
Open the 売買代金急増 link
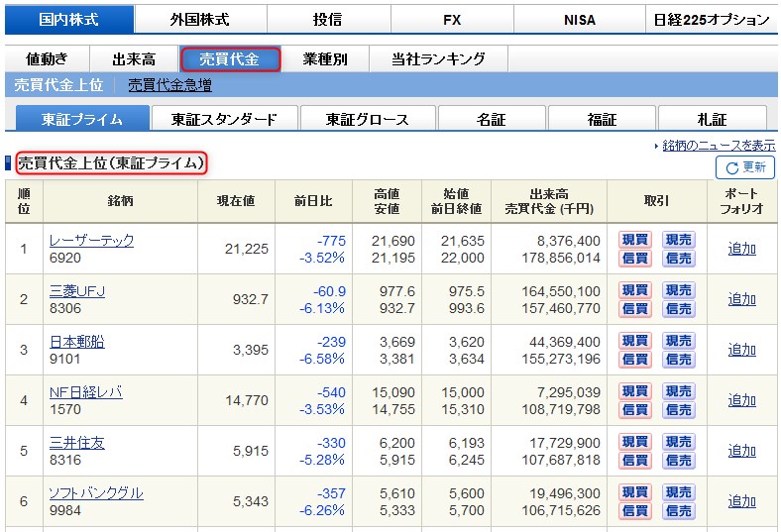[169, 86]
